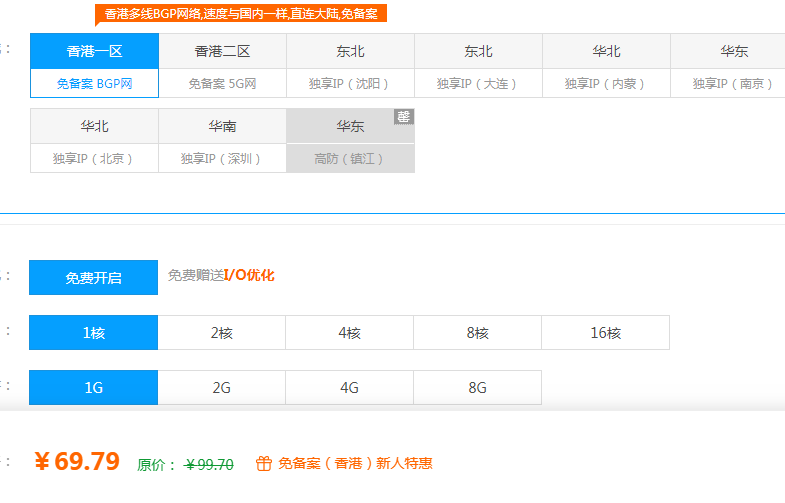Pick the 16核 CPU option

pyautogui.click(x=606, y=333)
